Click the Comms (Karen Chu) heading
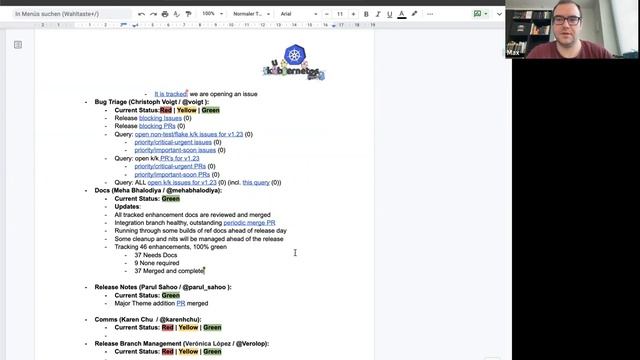 [148, 320]
